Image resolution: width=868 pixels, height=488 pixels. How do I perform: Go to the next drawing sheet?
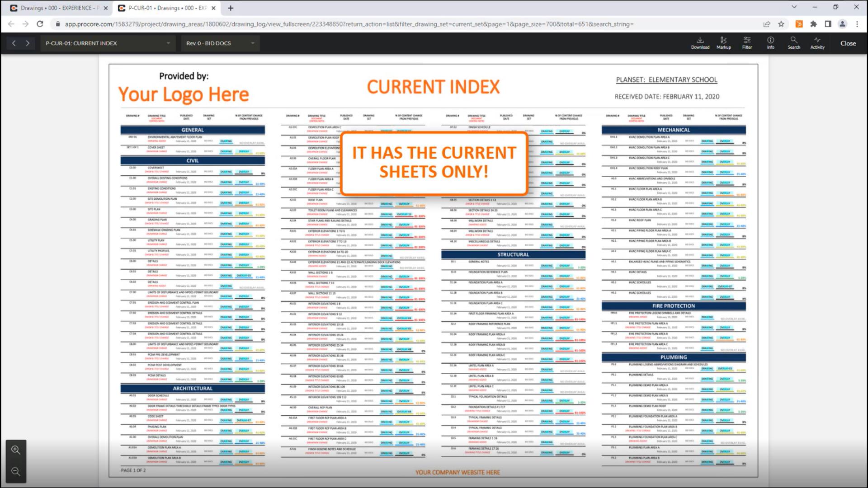point(28,43)
